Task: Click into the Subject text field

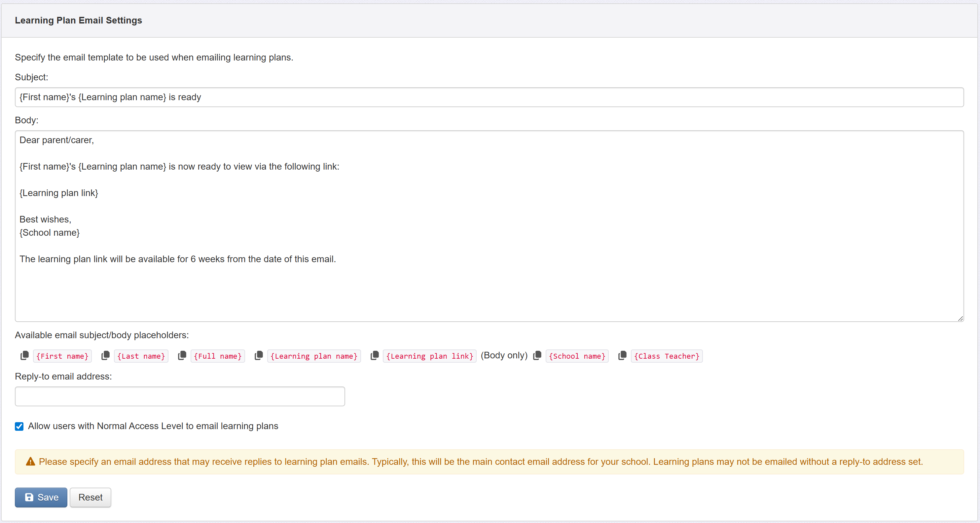Action: coord(489,97)
